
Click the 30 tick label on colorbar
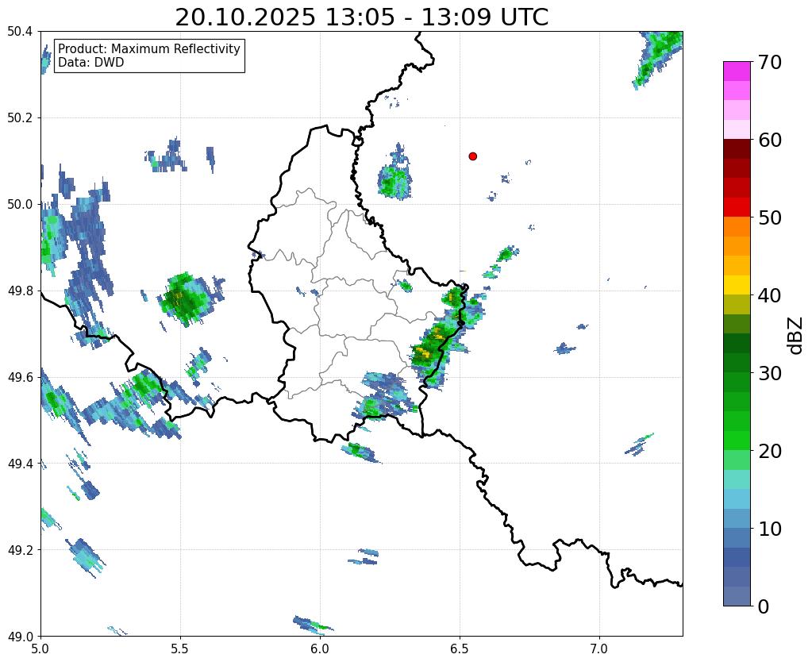pyautogui.click(x=768, y=373)
